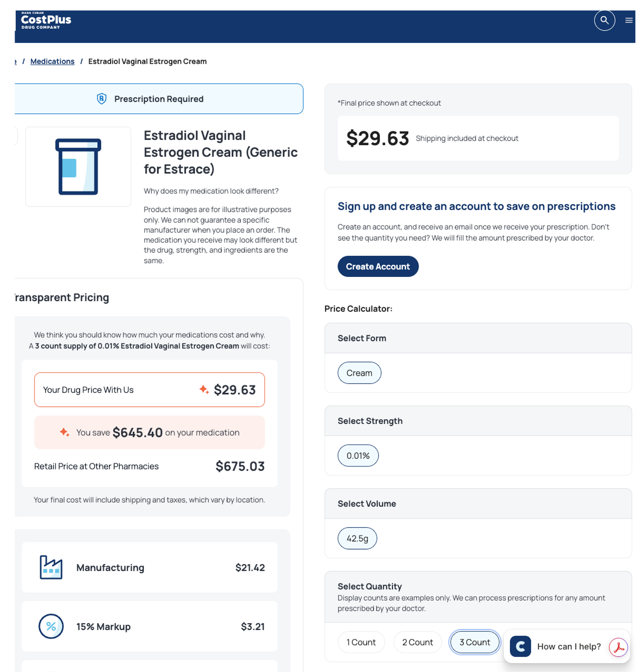Select the 2 Count quantity
641x672 pixels.
pyautogui.click(x=417, y=642)
